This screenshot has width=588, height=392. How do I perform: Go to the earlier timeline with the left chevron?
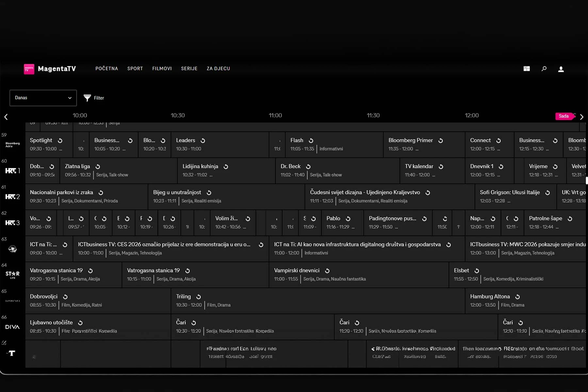click(x=6, y=117)
